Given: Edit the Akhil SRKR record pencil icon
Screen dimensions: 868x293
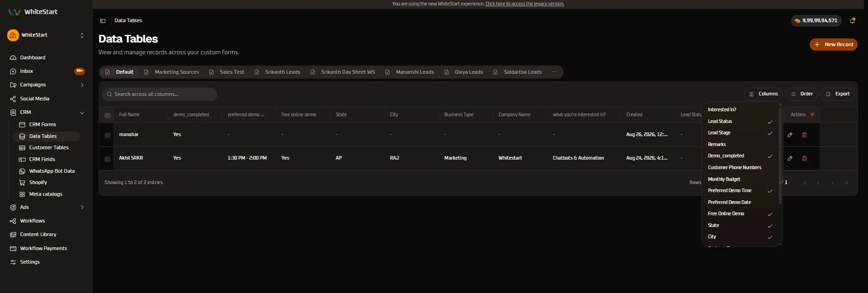Looking at the screenshot, I should (790, 158).
